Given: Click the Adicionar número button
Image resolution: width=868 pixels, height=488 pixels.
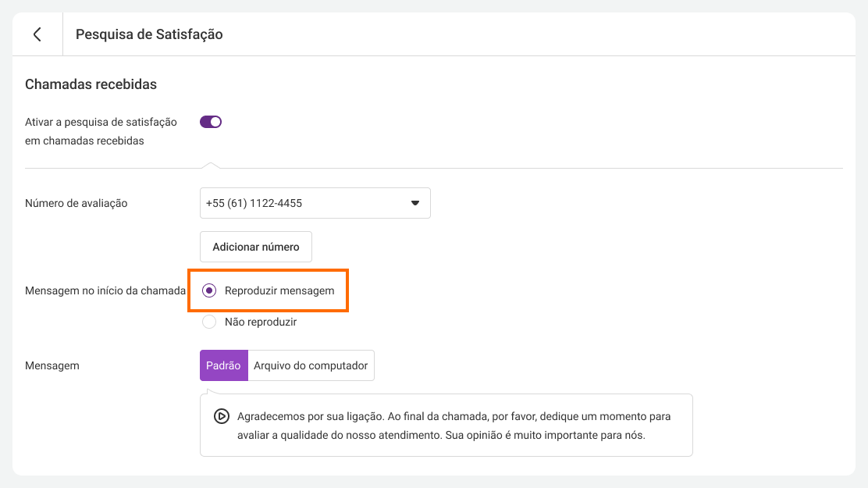Looking at the screenshot, I should (x=256, y=247).
